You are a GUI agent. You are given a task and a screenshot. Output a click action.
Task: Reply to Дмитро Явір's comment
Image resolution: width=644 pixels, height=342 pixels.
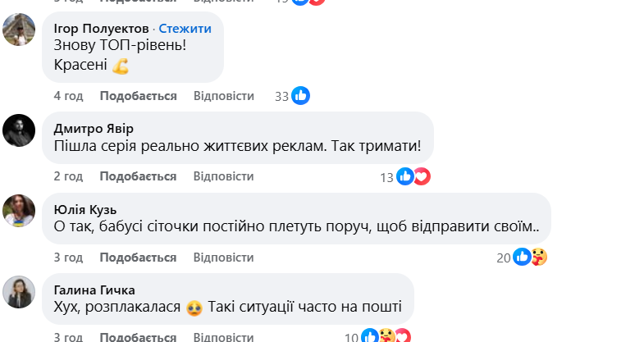coord(223,176)
